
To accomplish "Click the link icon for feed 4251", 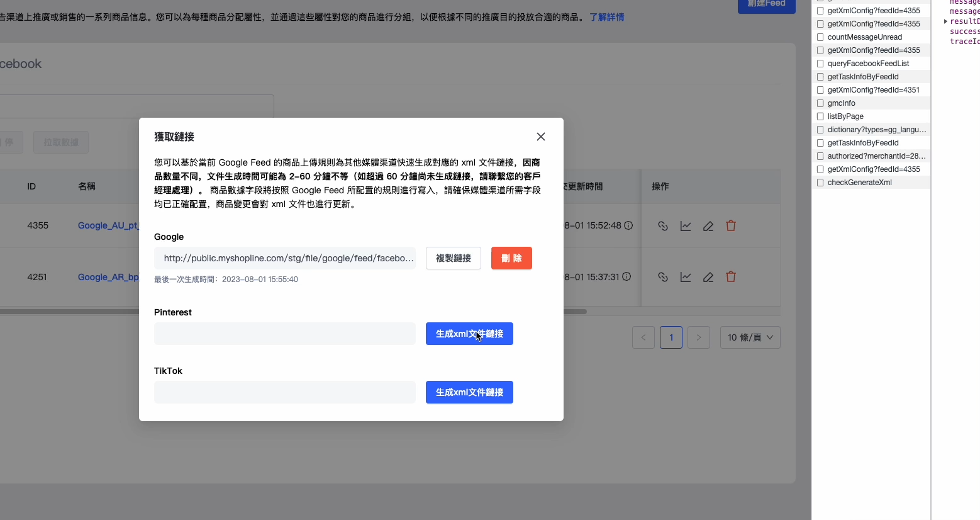I will (662, 277).
